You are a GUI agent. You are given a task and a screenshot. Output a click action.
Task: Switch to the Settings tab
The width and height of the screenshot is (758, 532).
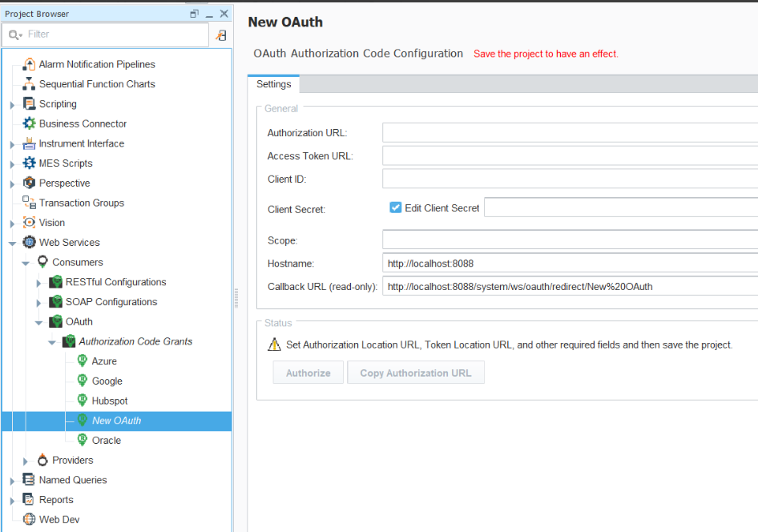tap(273, 84)
